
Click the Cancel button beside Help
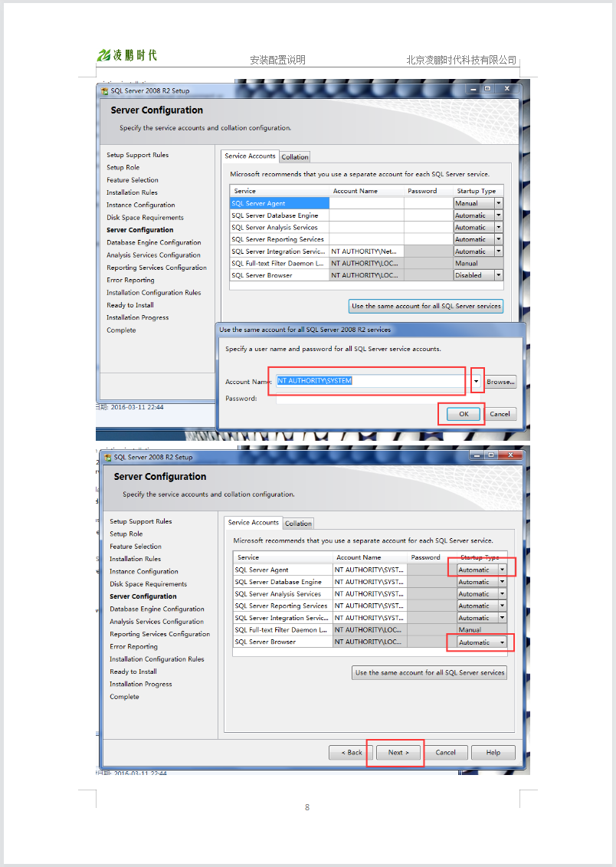click(445, 753)
